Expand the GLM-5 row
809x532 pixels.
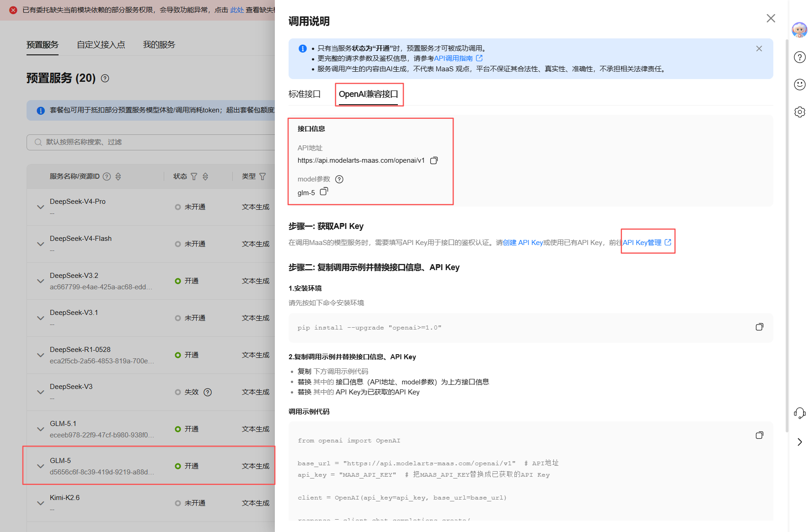tap(41, 466)
